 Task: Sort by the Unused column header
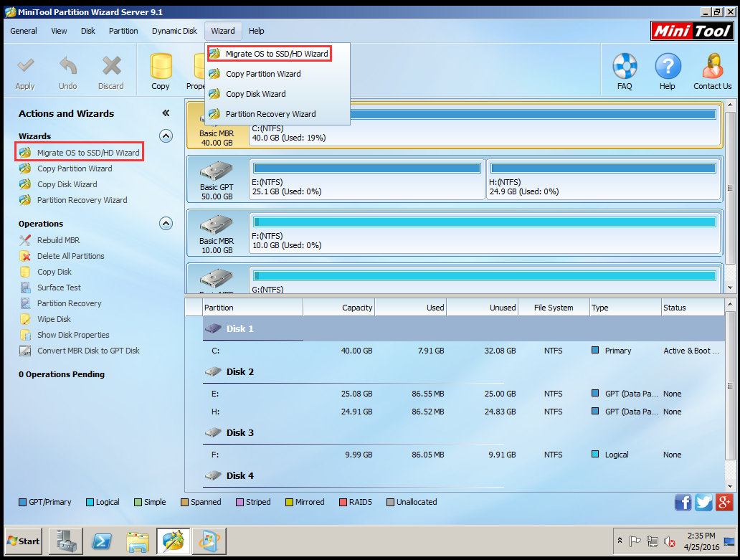(483, 308)
